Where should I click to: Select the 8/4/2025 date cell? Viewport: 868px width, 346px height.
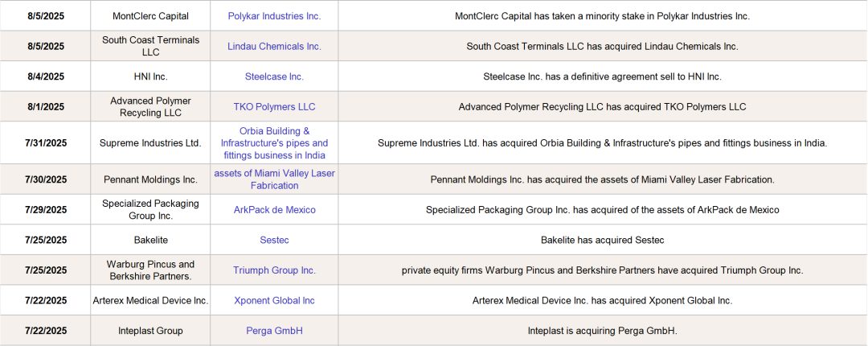click(x=45, y=77)
